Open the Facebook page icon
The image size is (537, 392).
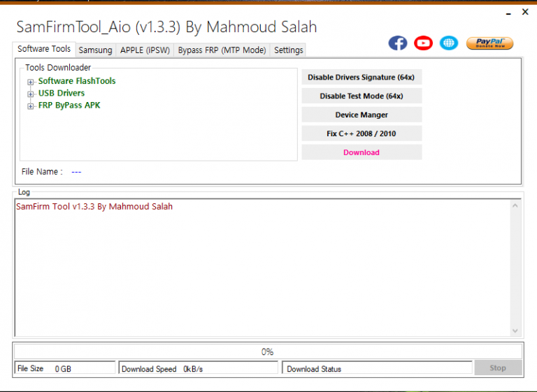pos(398,43)
